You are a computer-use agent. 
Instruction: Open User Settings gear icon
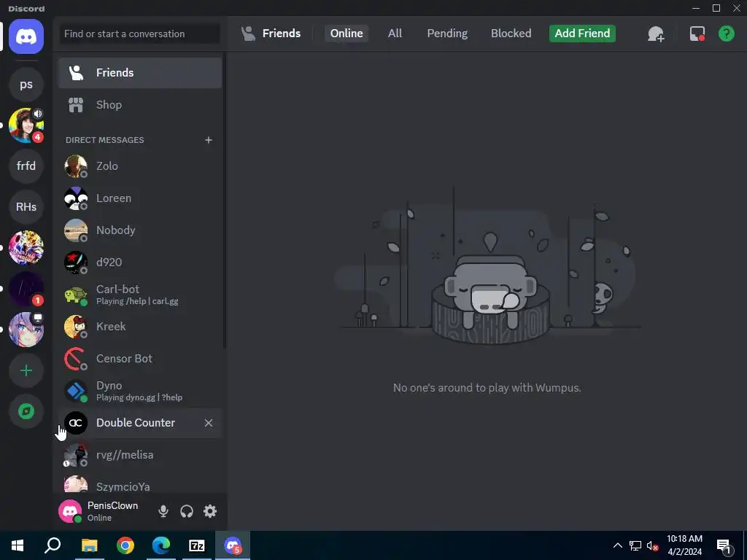210,511
